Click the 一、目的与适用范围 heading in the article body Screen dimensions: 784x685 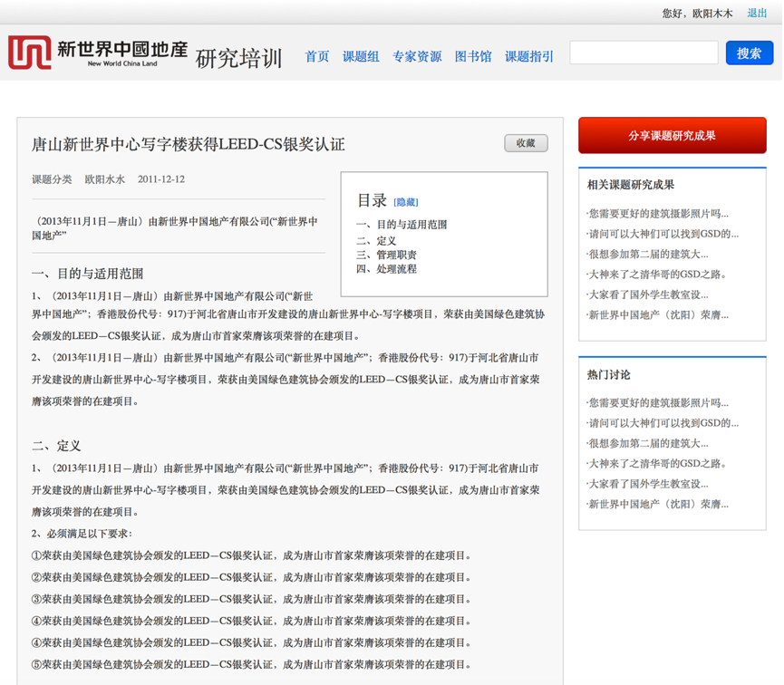88,274
